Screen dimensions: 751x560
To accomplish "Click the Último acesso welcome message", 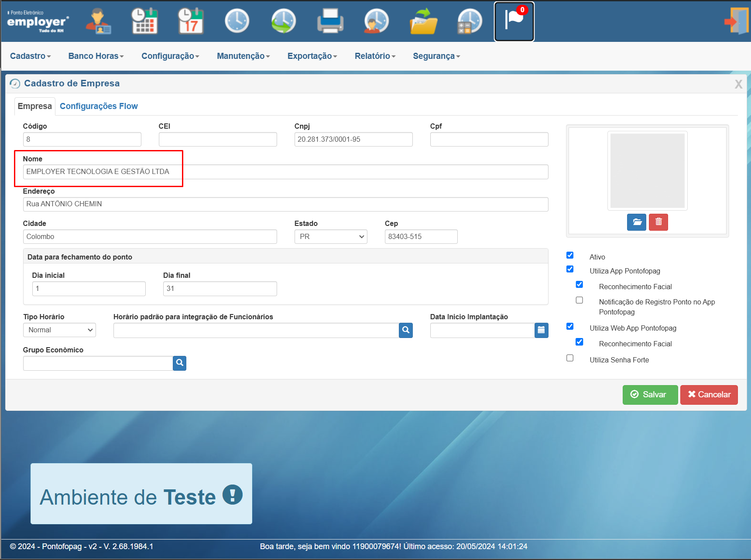I will coord(394,546).
